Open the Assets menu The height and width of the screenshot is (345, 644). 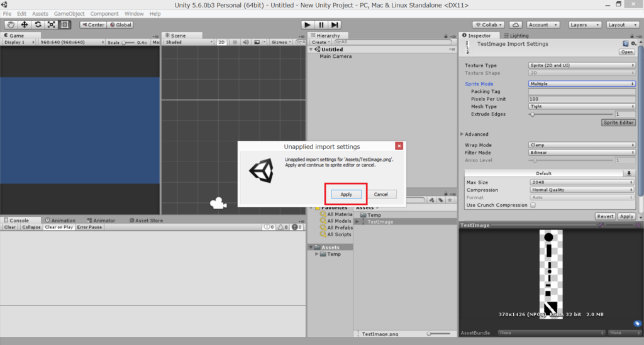(x=40, y=14)
